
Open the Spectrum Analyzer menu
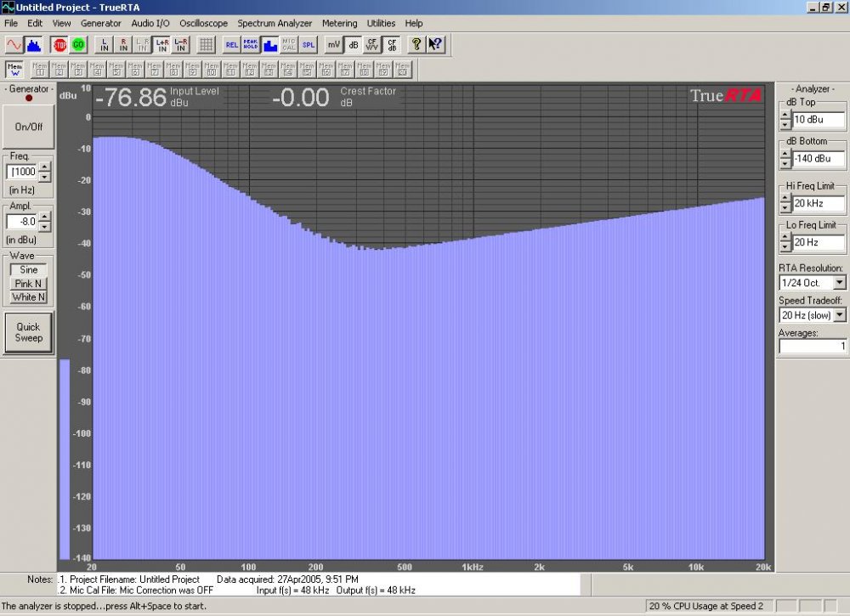[275, 23]
